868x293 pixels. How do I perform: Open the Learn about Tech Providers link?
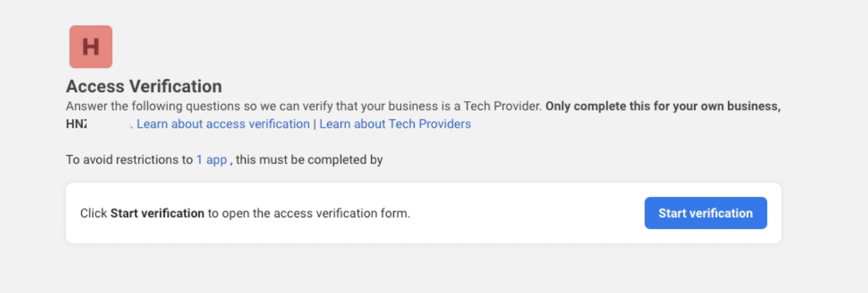tap(395, 124)
